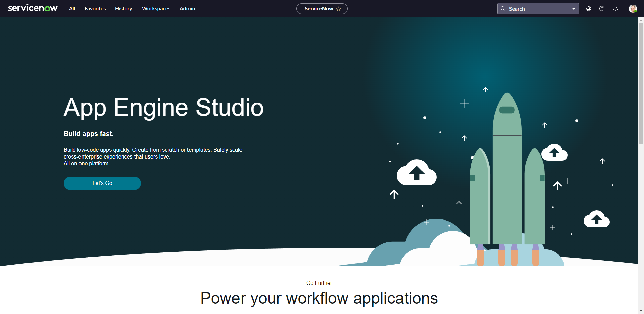Click the ServiceNow logo
The height and width of the screenshot is (314, 644).
(x=33, y=8)
